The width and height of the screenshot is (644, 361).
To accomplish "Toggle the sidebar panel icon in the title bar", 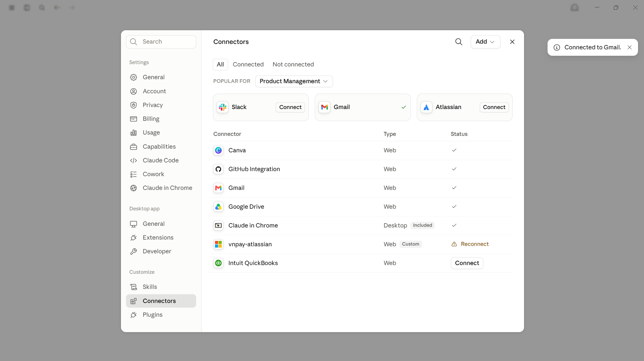I will (27, 7).
